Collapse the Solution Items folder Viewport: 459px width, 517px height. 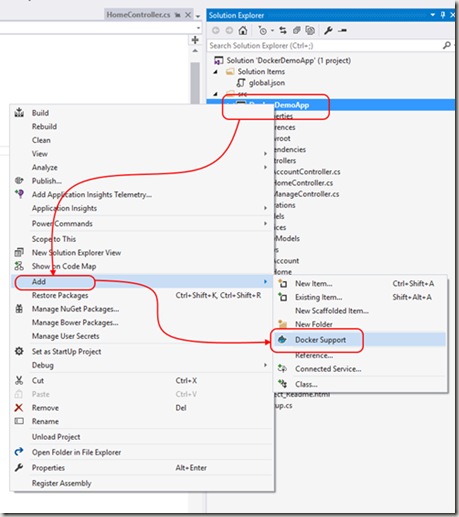(x=216, y=72)
